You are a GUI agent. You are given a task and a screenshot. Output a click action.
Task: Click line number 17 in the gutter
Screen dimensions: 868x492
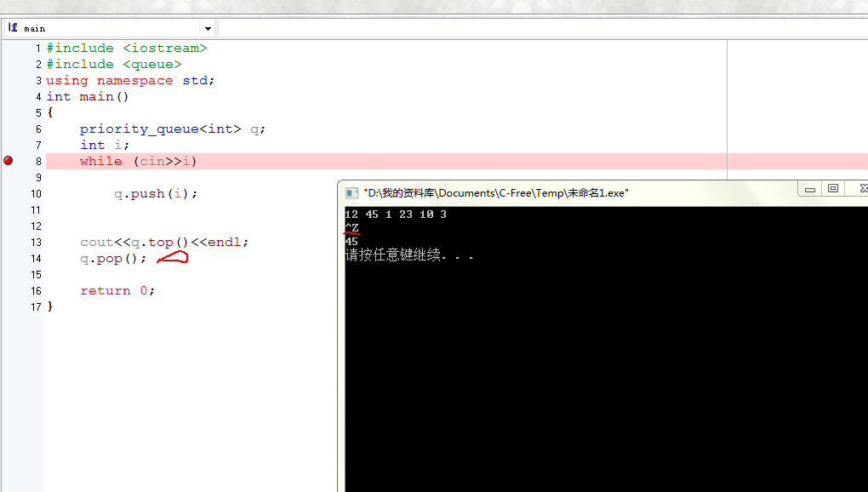pyautogui.click(x=36, y=306)
